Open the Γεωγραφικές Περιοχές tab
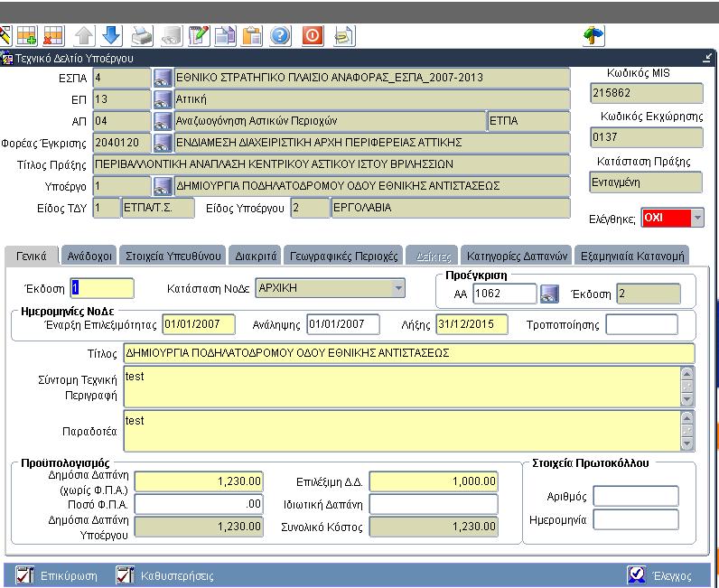 pos(344,256)
